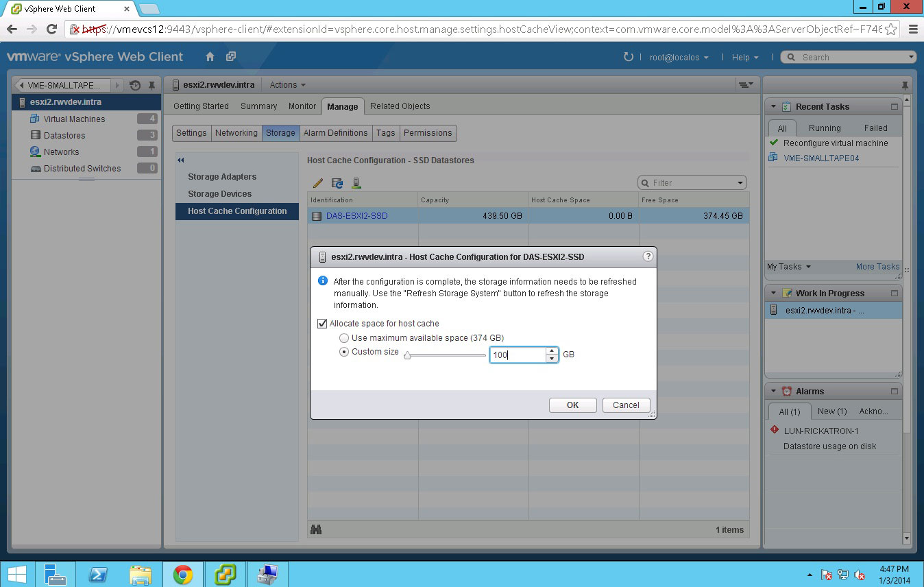This screenshot has height=587, width=924.
Task: Decrease custom size with the down stepper
Action: 552,359
